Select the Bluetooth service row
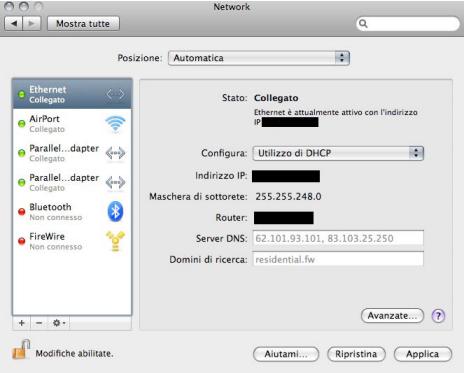The width and height of the screenshot is (464, 373). click(72, 212)
